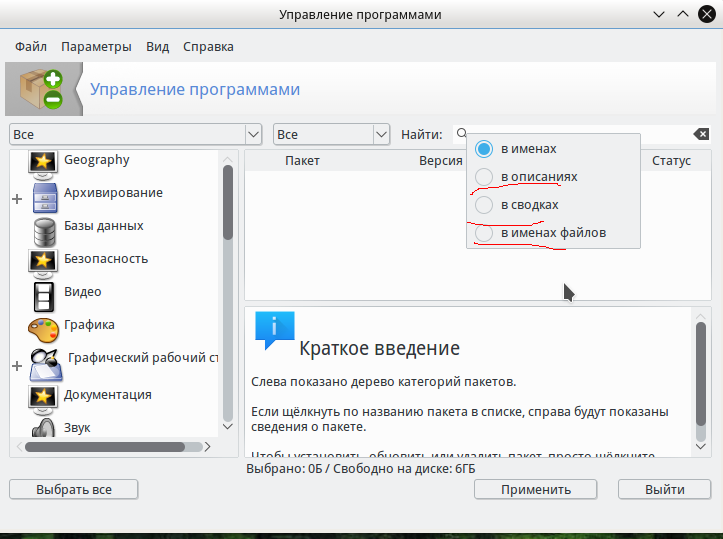Select the Звук category label

[x=77, y=428]
